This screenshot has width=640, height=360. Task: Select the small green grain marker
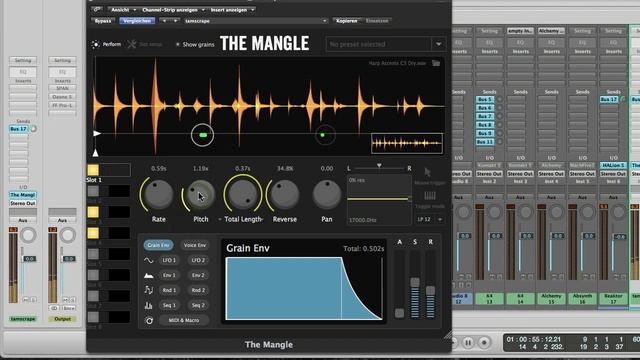tap(323, 135)
